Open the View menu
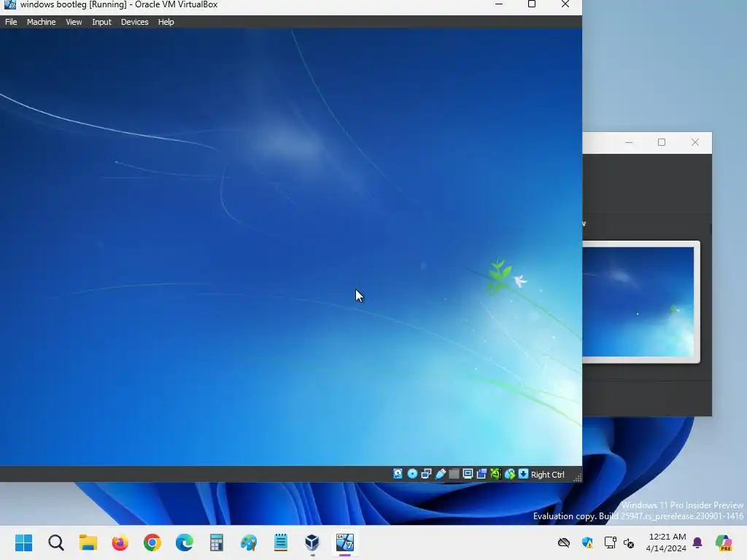 (74, 22)
